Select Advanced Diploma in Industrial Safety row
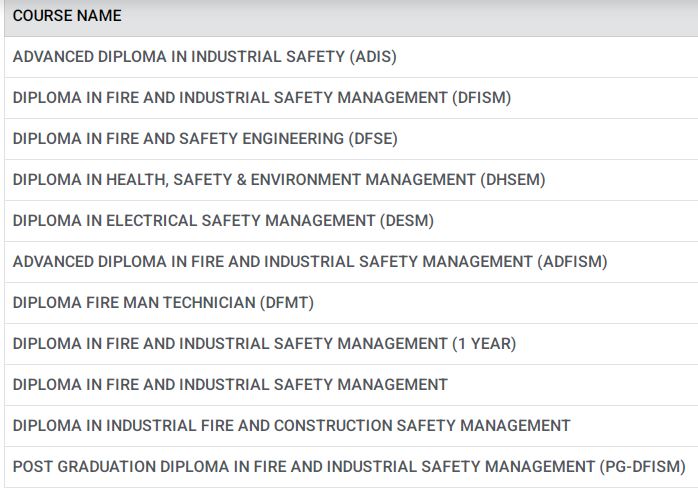This screenshot has width=698, height=491. coord(180,57)
